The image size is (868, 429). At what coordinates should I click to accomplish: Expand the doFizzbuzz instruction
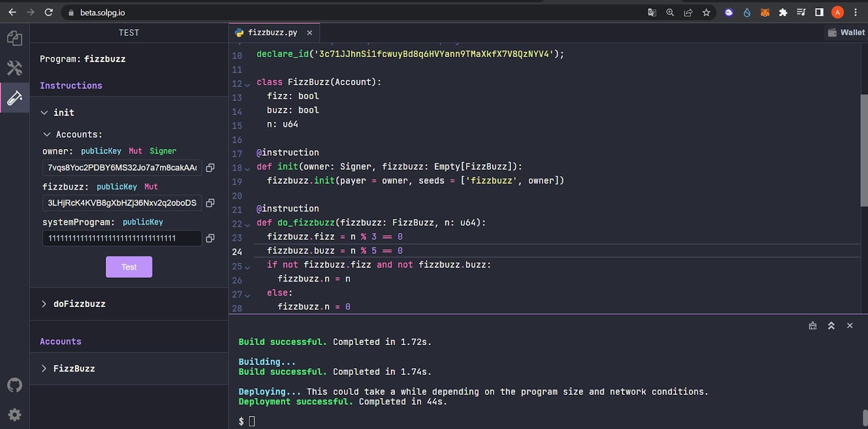pos(44,304)
